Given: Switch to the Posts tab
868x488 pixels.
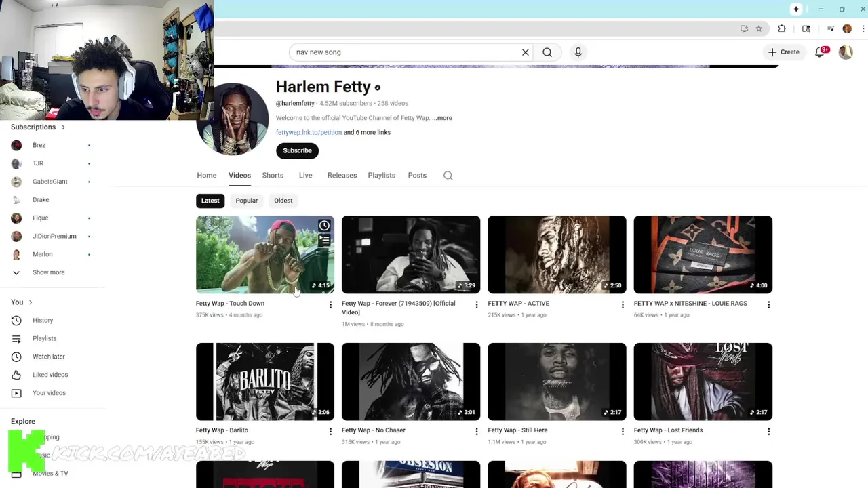Looking at the screenshot, I should (x=417, y=176).
